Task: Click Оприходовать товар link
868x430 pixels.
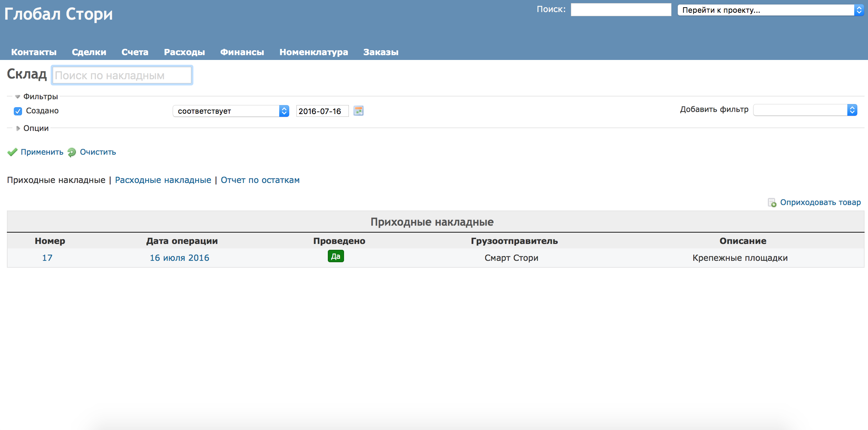Action: [x=820, y=202]
